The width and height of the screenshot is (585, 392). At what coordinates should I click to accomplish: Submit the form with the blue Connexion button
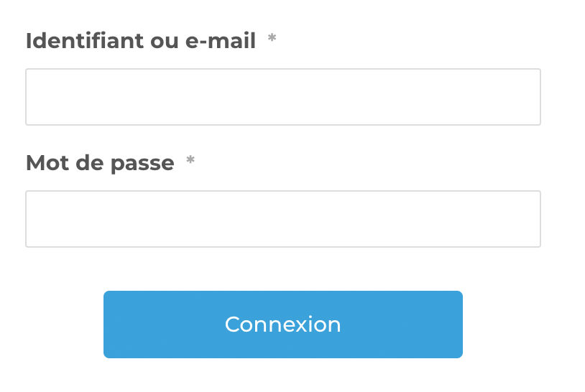point(282,325)
